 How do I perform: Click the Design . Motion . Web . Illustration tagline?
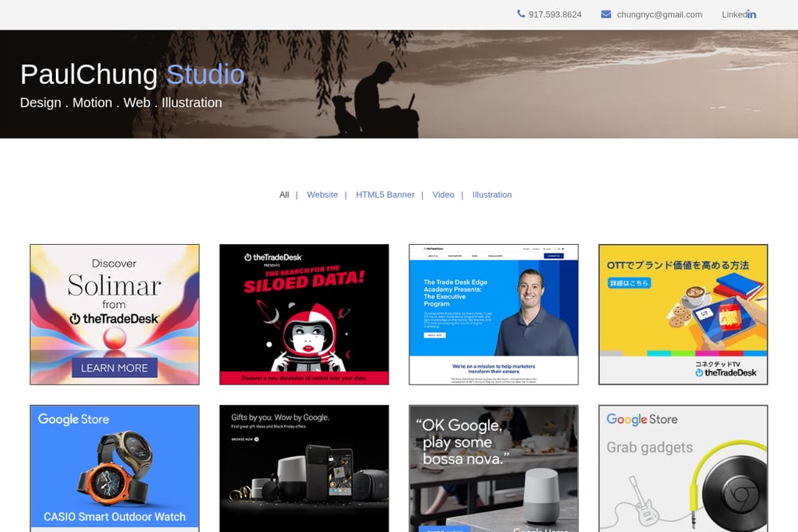[121, 103]
